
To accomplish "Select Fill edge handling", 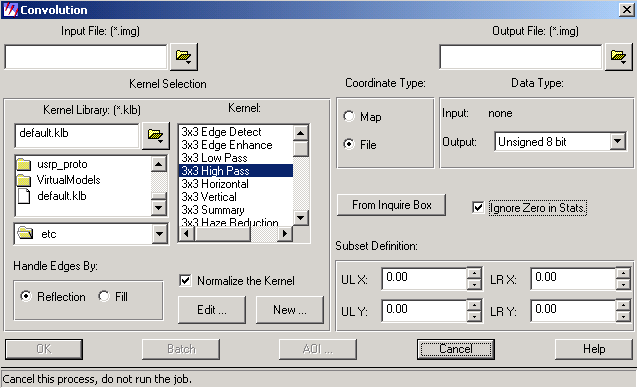I will pos(104,296).
